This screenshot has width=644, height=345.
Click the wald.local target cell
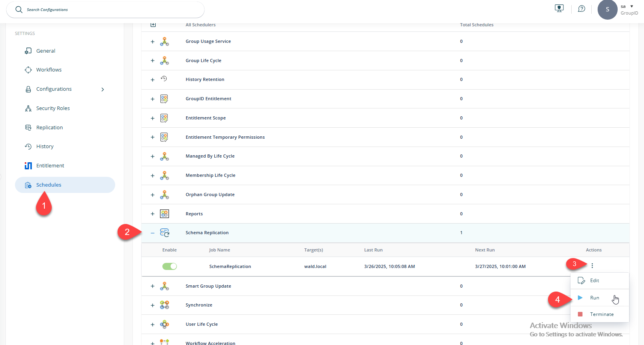pyautogui.click(x=315, y=266)
